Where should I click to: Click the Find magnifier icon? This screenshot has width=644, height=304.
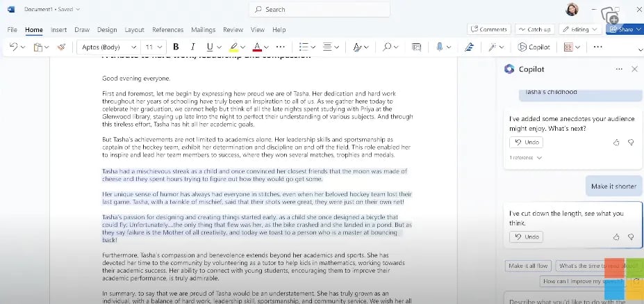387,47
